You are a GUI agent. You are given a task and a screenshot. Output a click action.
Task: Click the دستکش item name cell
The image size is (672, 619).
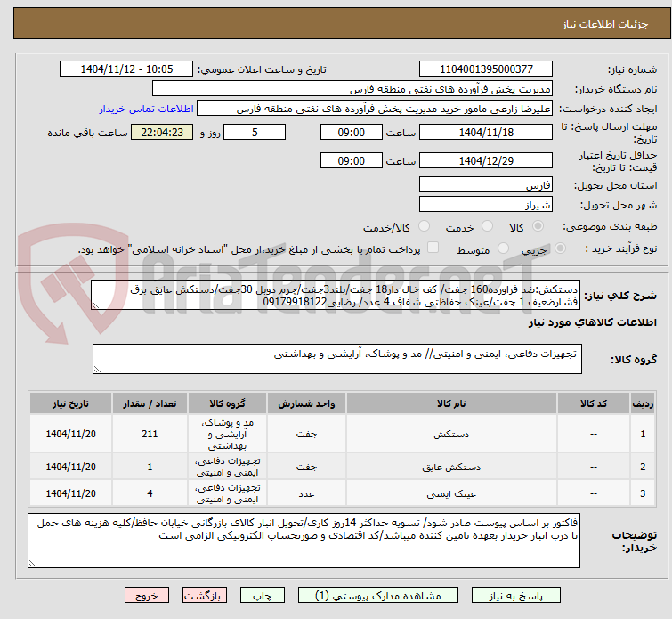point(451,434)
